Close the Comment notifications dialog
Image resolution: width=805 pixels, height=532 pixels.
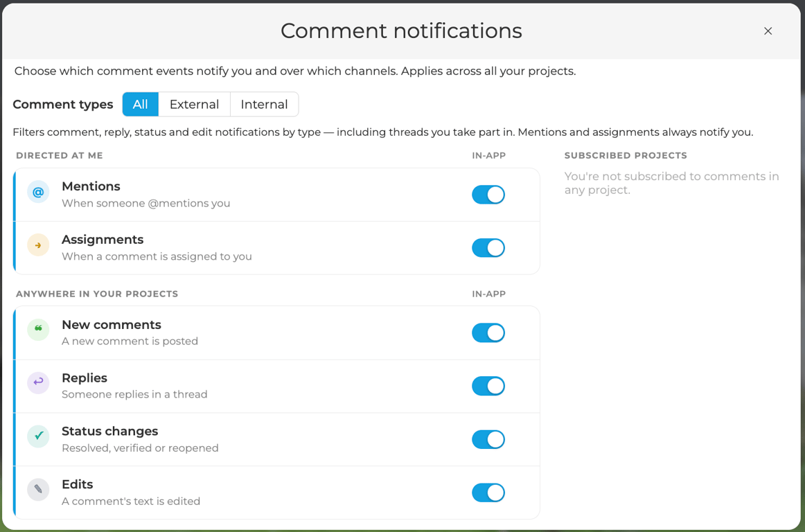768,31
